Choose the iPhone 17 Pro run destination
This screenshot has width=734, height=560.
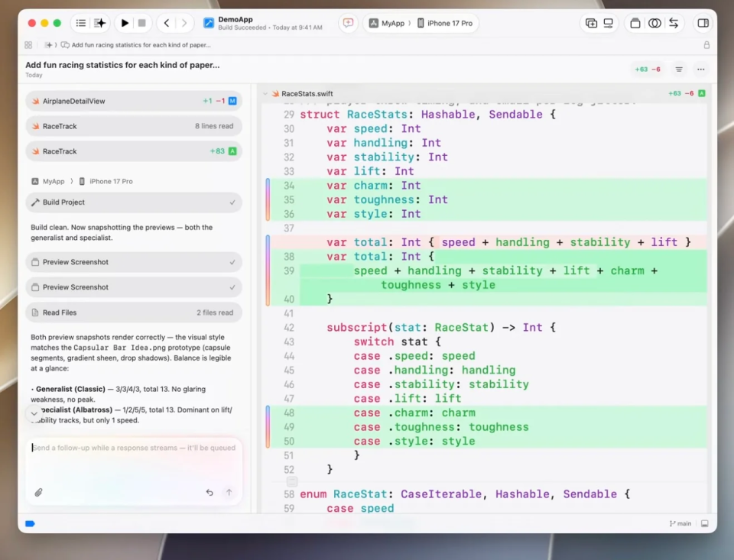tap(445, 23)
